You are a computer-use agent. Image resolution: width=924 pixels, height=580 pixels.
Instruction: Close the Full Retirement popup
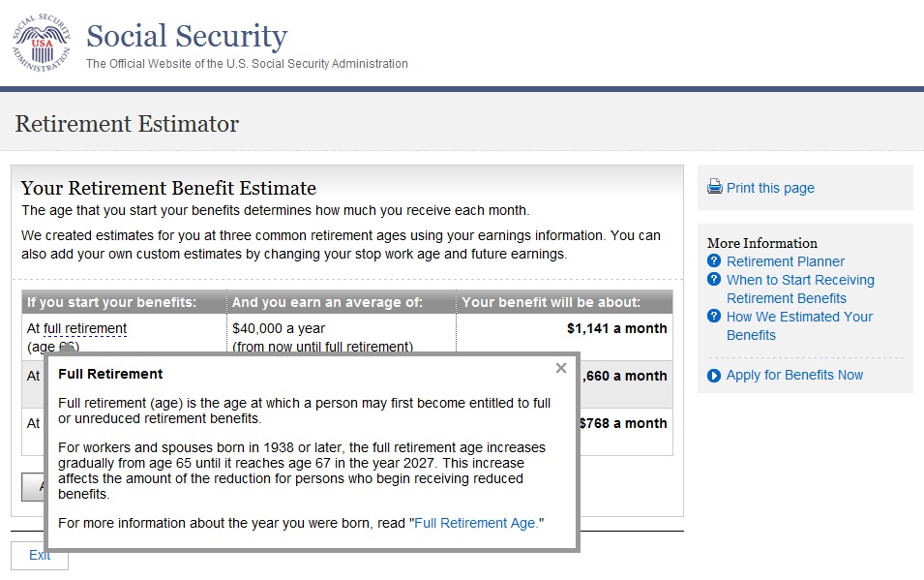pos(561,368)
